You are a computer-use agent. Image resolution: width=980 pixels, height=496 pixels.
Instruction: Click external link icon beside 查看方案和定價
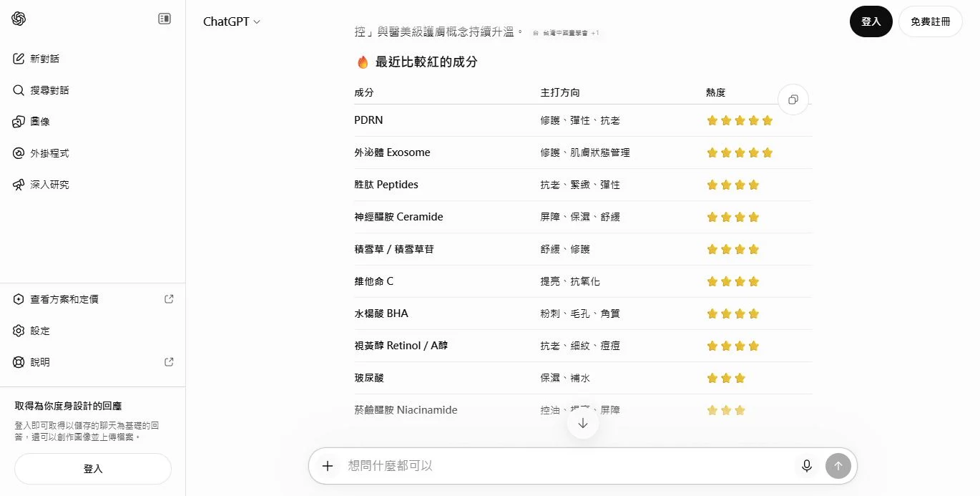[x=169, y=299]
